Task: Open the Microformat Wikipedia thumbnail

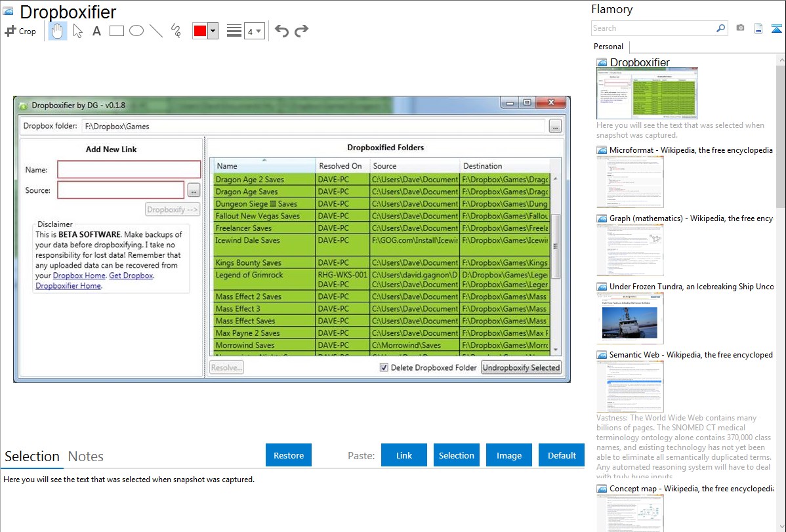Action: tap(630, 182)
